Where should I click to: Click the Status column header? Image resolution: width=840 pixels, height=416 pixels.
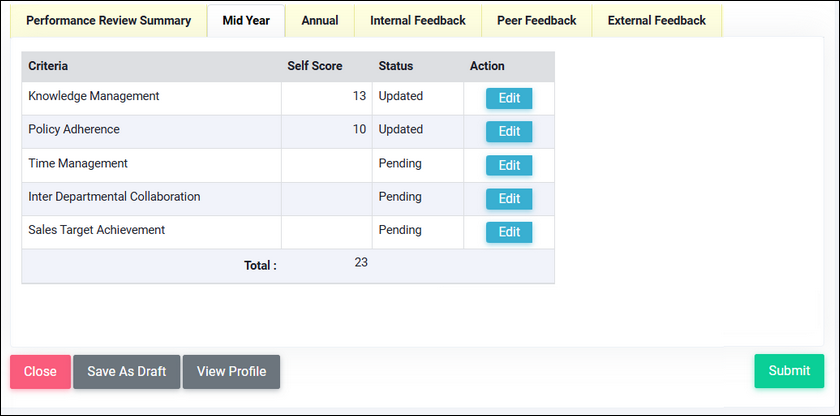click(395, 66)
